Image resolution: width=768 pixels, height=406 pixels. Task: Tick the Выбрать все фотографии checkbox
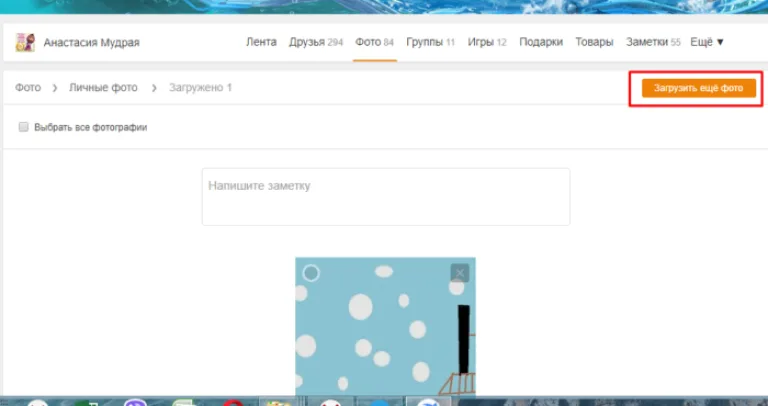coord(24,127)
